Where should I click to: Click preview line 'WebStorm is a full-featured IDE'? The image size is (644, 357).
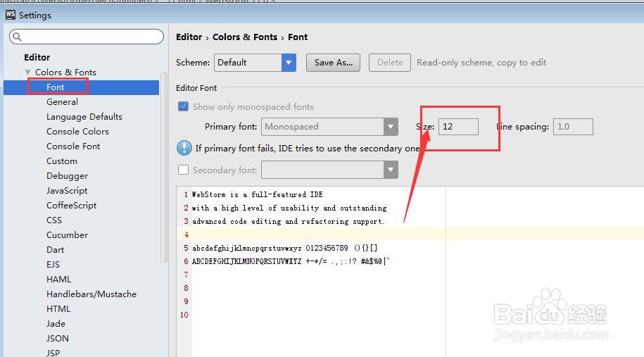258,195
